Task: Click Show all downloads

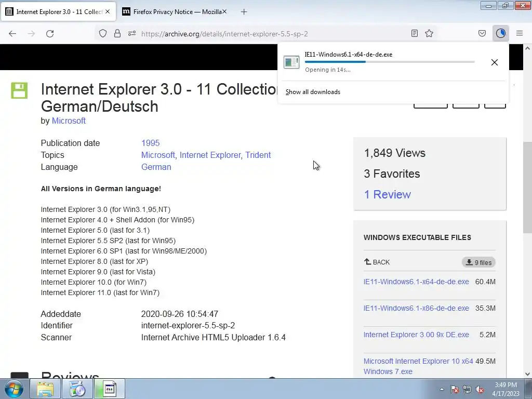Action: click(313, 92)
